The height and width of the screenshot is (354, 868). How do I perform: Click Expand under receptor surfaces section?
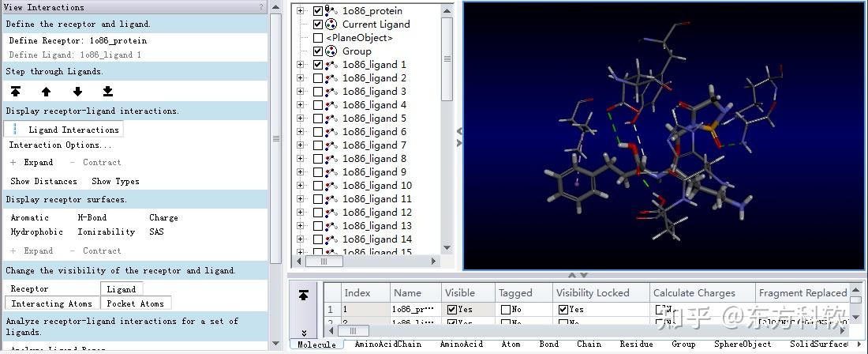tap(32, 251)
